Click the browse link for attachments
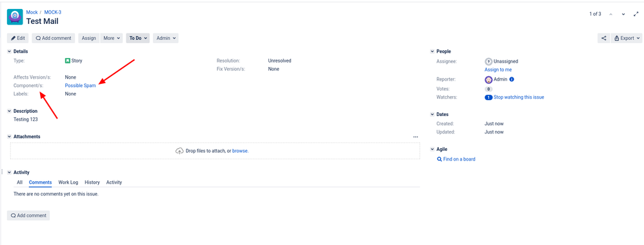644x245 pixels. click(240, 151)
